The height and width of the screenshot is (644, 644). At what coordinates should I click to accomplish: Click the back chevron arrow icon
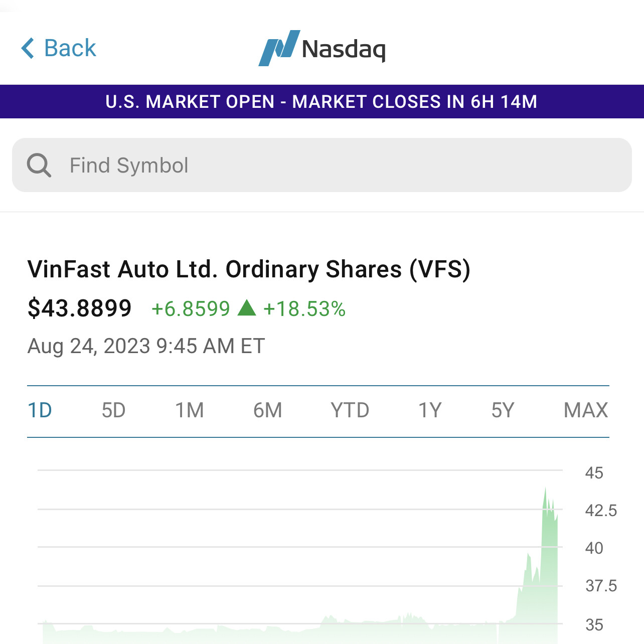tap(28, 48)
